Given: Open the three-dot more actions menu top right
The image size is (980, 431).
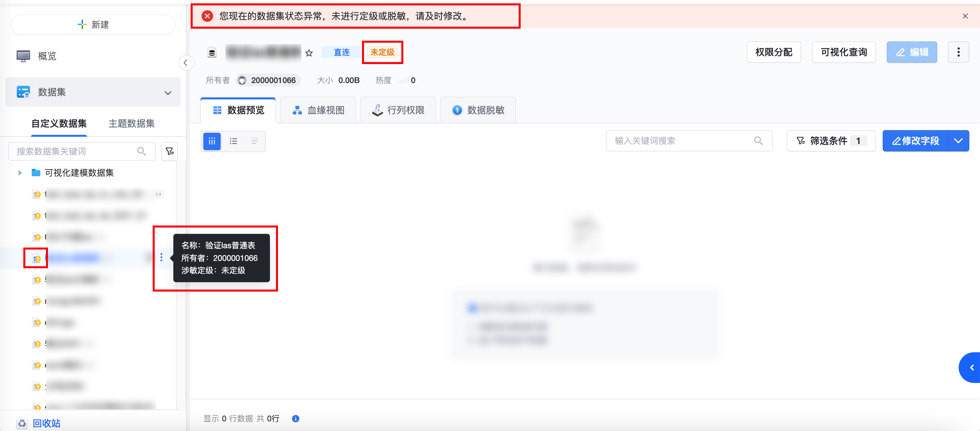Looking at the screenshot, I should [x=958, y=52].
